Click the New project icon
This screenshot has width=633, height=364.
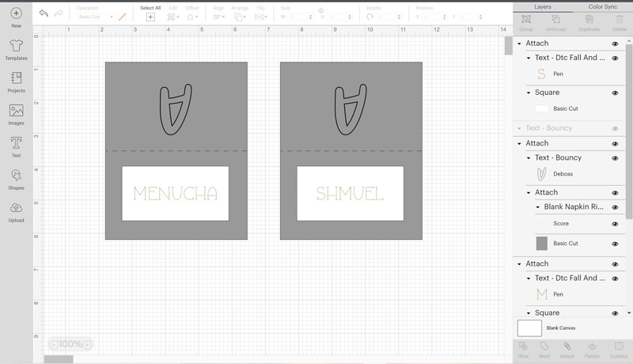(x=16, y=13)
